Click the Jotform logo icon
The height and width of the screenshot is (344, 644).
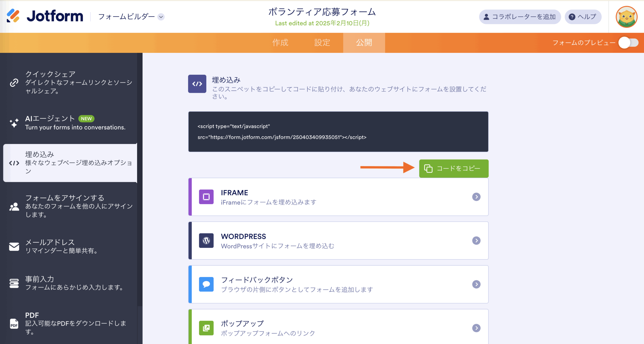click(13, 16)
